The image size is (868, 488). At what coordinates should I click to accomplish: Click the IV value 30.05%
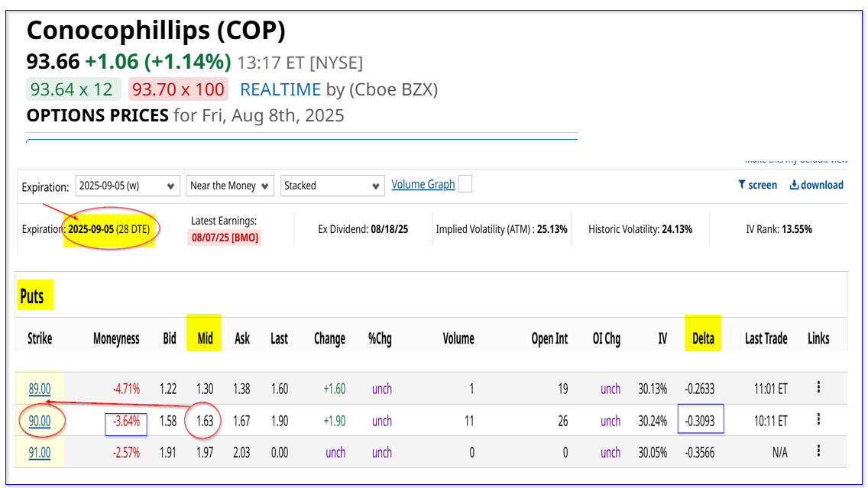653,453
